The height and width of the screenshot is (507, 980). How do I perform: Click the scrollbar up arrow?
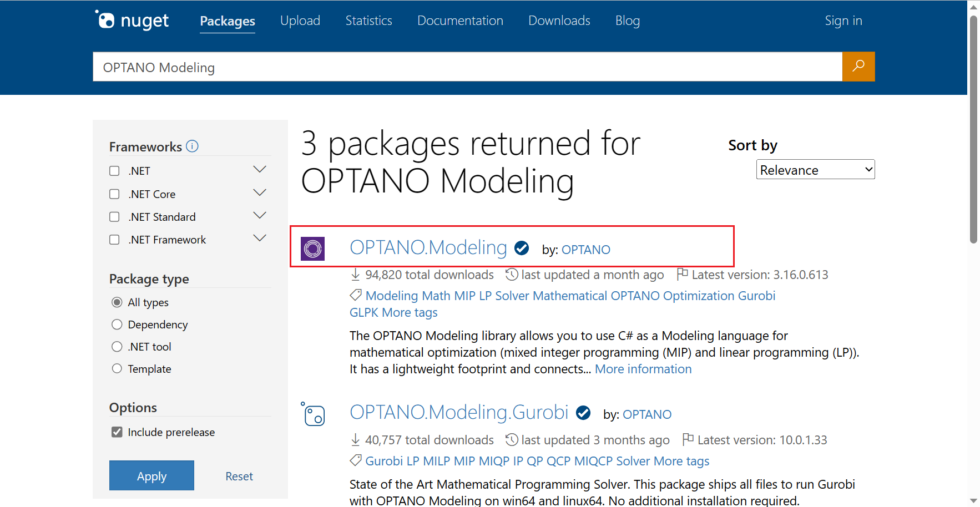pos(973,6)
